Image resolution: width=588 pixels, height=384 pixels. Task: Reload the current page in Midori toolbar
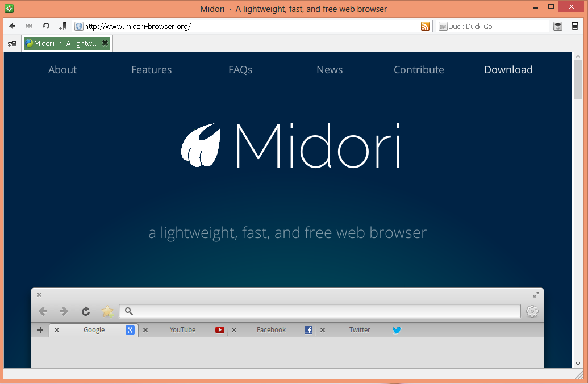[x=46, y=26]
